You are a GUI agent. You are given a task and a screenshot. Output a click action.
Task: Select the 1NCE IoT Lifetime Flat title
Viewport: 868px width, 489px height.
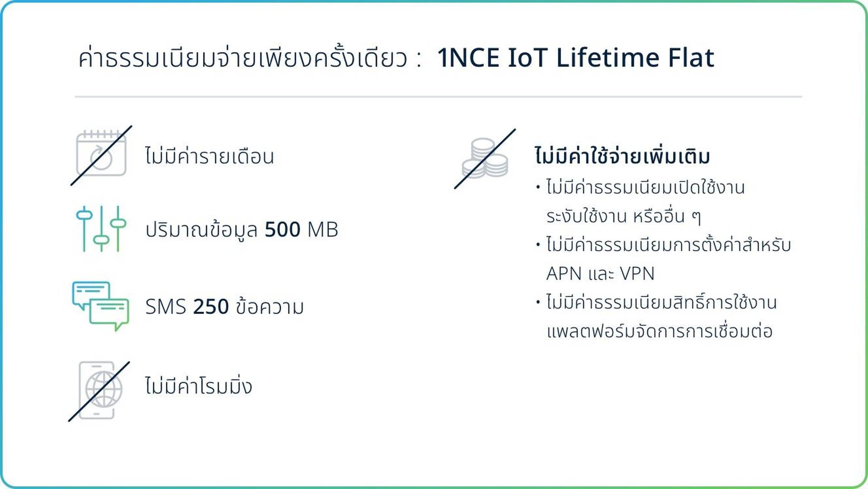[576, 57]
